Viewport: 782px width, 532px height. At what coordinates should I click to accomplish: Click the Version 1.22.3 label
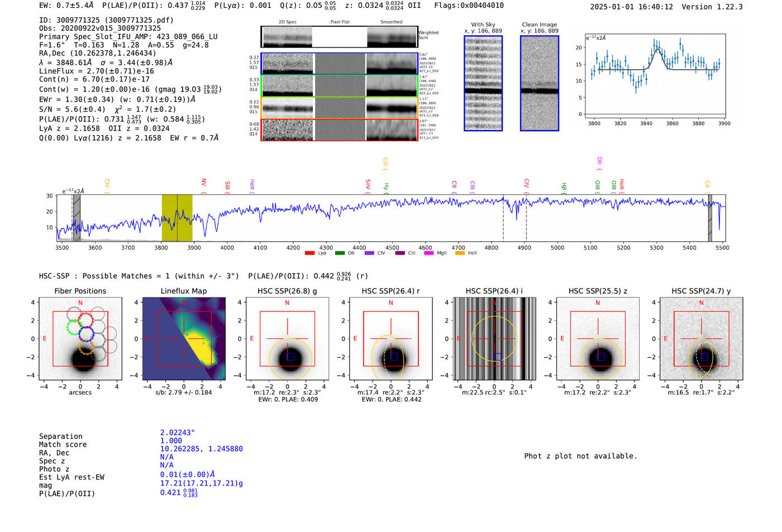[712, 7]
